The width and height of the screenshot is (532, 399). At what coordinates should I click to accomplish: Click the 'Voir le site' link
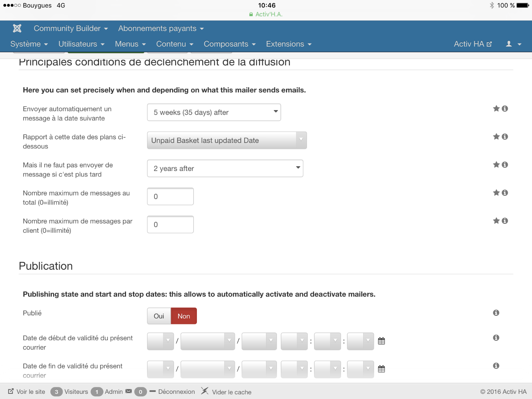tap(31, 392)
